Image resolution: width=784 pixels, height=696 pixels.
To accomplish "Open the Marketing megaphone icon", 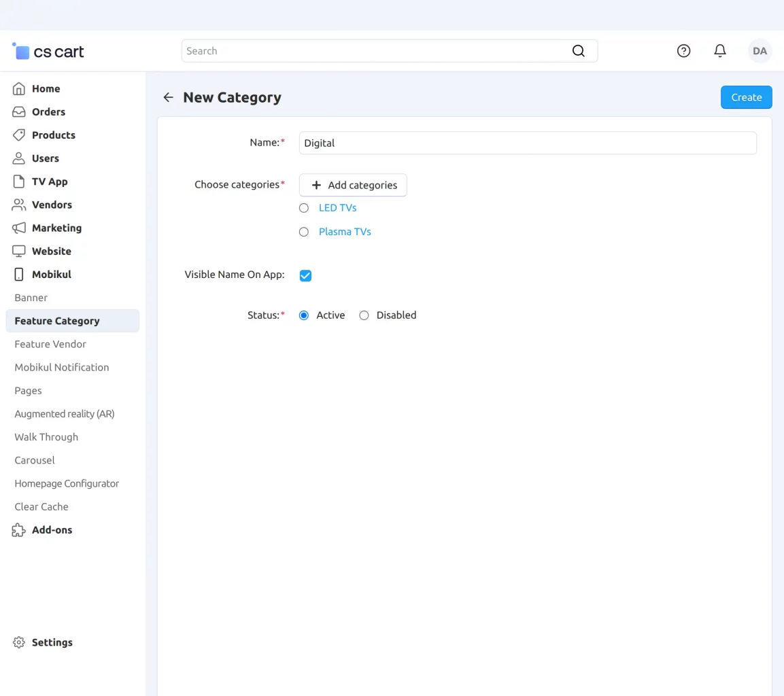I will [20, 228].
